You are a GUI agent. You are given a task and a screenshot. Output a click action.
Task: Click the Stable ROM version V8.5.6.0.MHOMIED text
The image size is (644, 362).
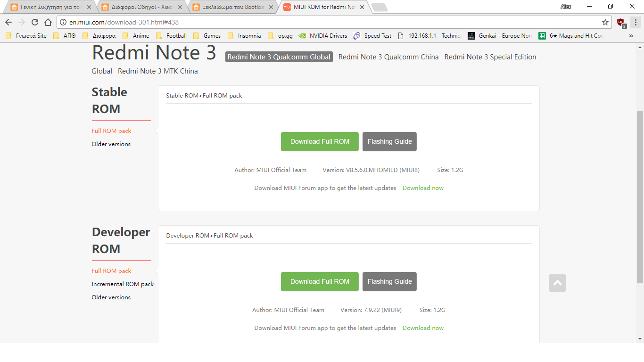[x=371, y=170]
